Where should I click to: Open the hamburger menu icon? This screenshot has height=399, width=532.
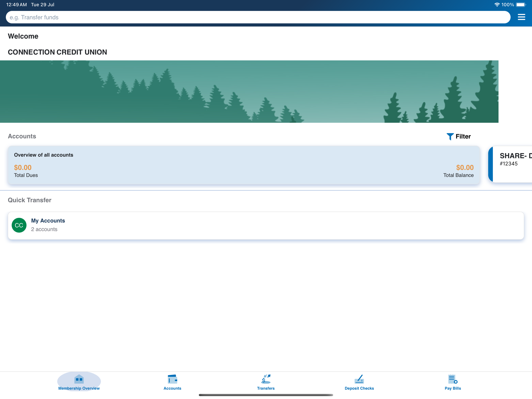pos(521,17)
